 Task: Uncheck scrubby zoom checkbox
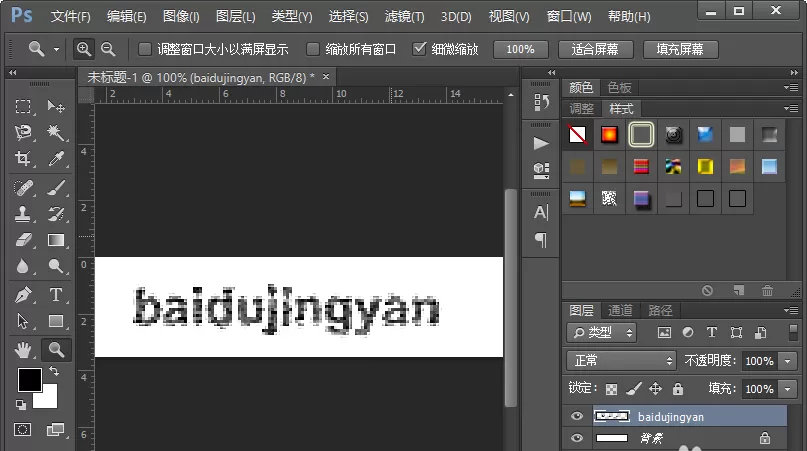tap(419, 49)
